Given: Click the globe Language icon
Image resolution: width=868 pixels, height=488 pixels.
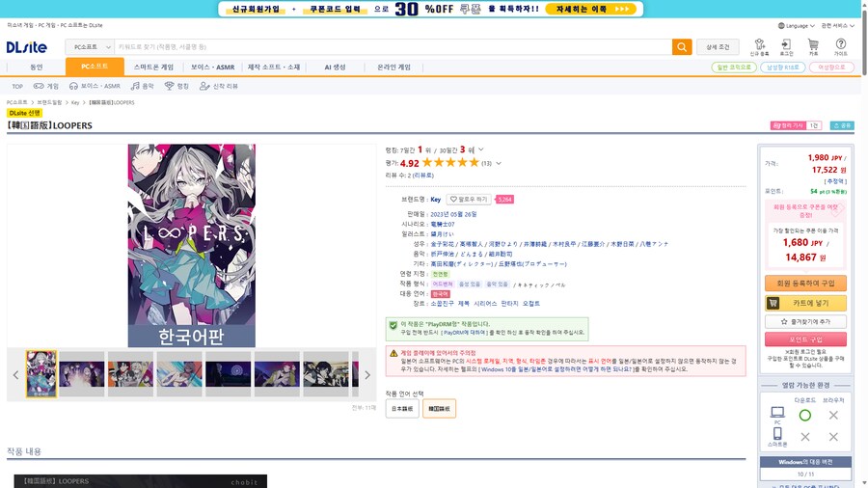Looking at the screenshot, I should click(x=781, y=25).
